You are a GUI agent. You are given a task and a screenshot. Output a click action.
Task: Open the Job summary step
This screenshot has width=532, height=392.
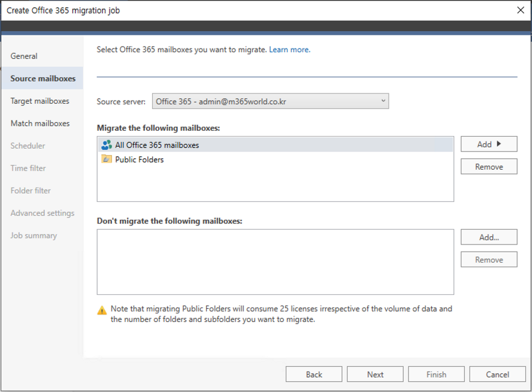pos(34,235)
